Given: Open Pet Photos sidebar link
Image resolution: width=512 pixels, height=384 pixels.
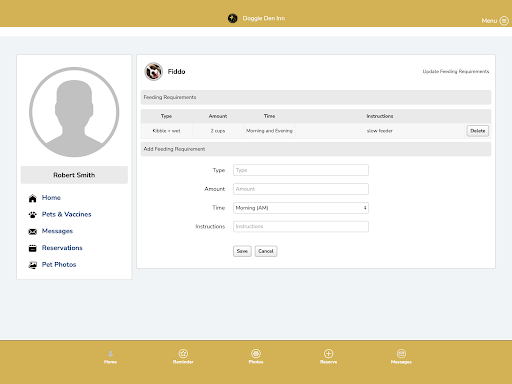Looking at the screenshot, I should click(x=59, y=264).
